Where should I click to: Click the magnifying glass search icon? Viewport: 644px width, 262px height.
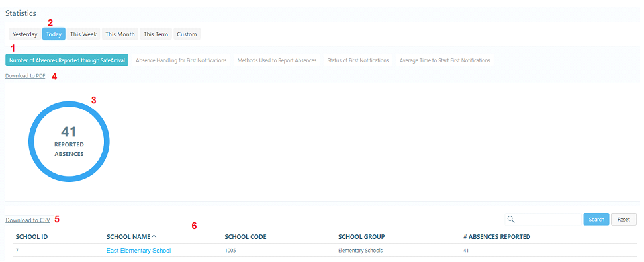click(511, 219)
